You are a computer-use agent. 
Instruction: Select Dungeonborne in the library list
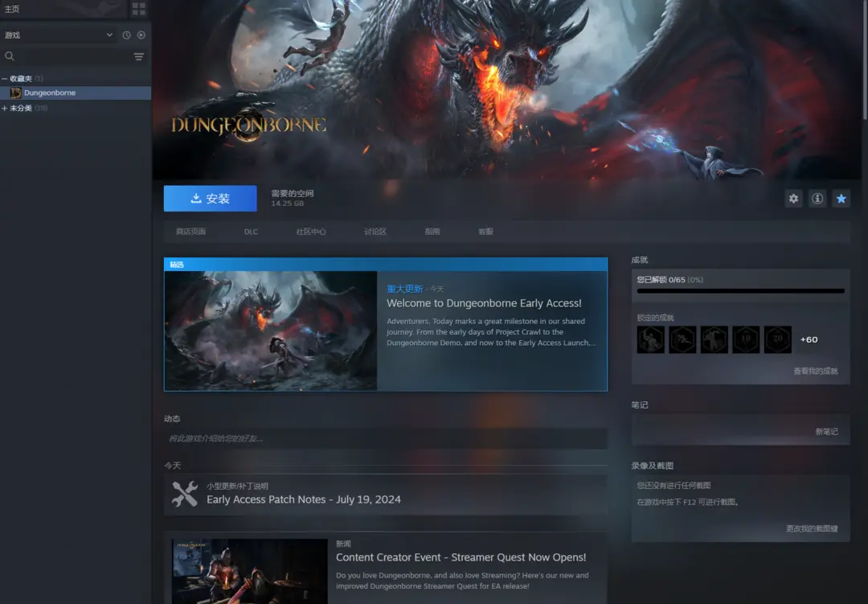(76, 92)
